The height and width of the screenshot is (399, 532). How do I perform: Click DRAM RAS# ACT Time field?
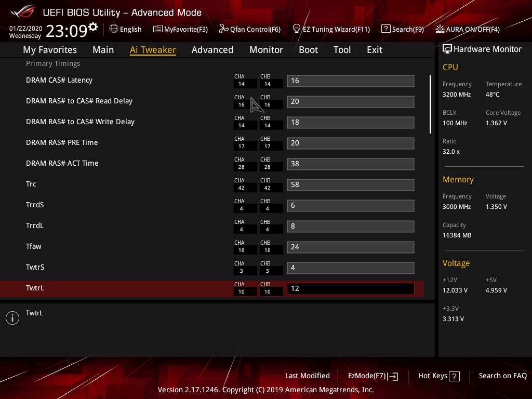point(351,164)
